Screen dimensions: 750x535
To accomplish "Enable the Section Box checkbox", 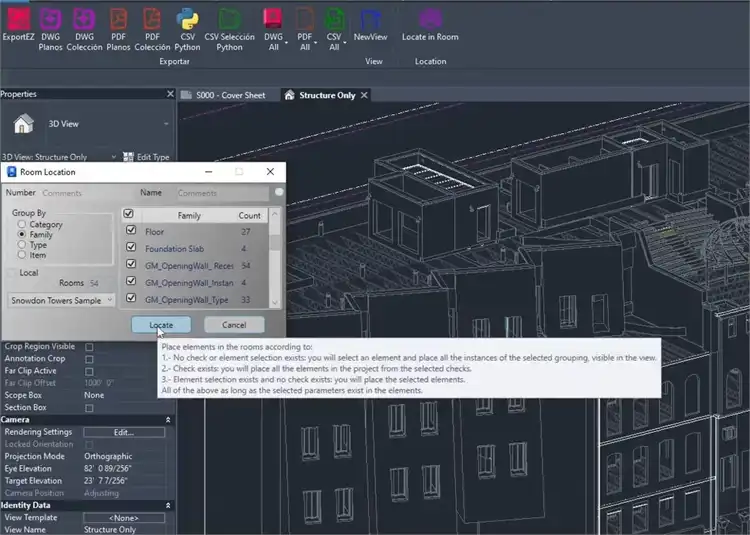I will [89, 408].
